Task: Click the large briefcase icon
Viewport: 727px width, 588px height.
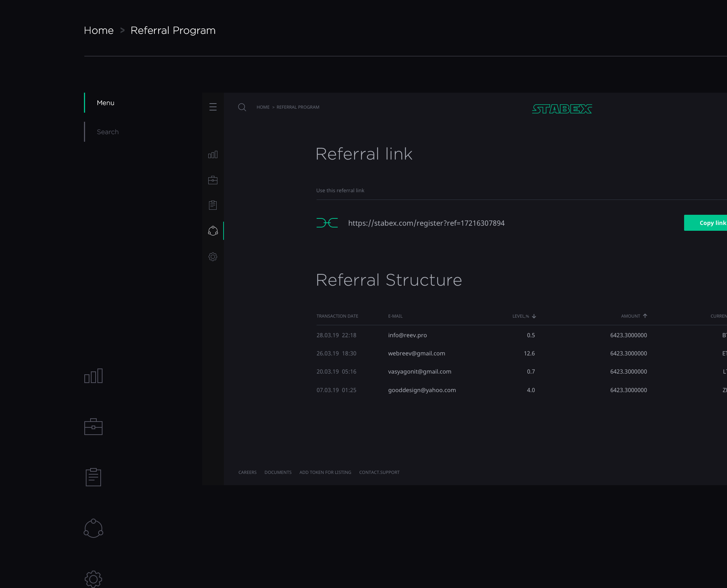Action: pos(93,427)
